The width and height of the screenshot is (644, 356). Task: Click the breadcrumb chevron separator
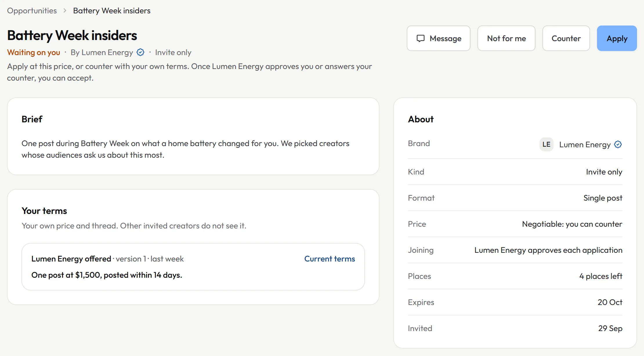(x=65, y=11)
